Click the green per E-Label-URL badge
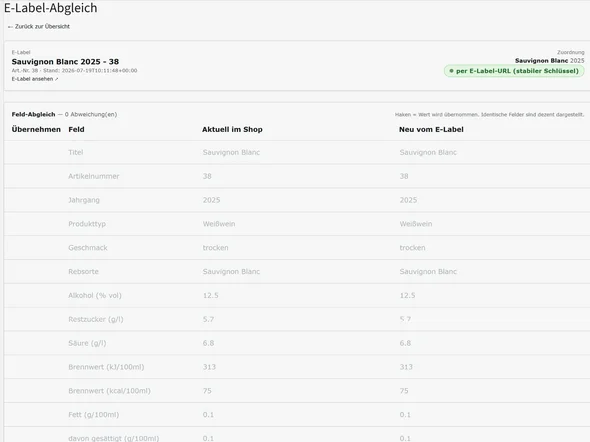 514,71
